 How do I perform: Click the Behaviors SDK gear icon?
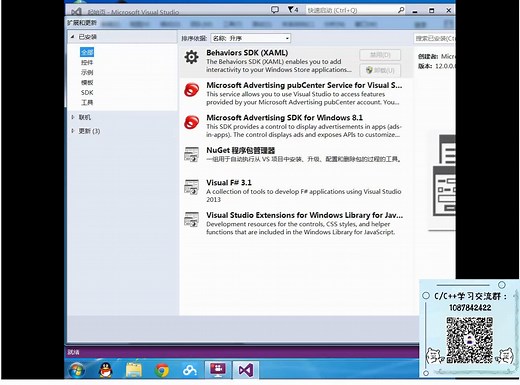(191, 57)
